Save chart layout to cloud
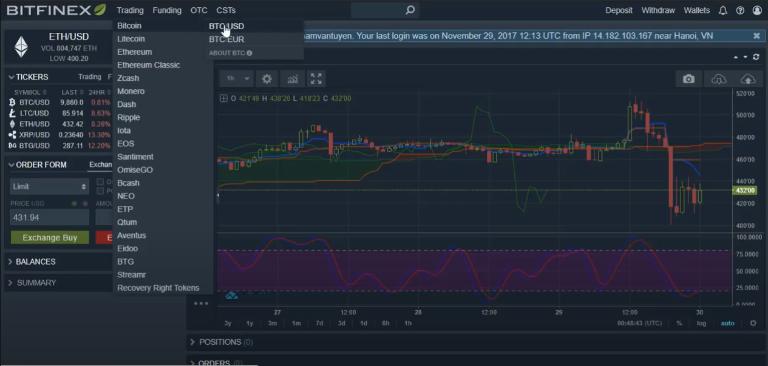Screen dimensions: 768x366 pyautogui.click(x=747, y=79)
